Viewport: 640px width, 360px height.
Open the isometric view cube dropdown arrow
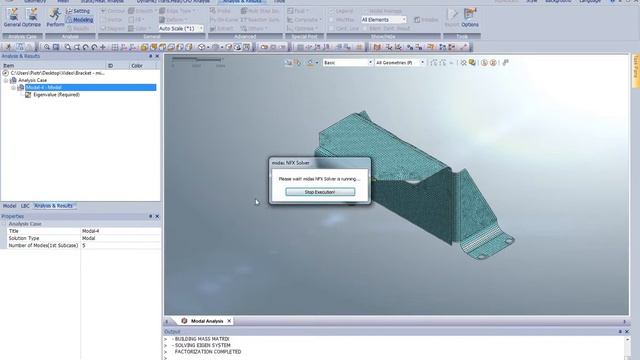tap(208, 47)
